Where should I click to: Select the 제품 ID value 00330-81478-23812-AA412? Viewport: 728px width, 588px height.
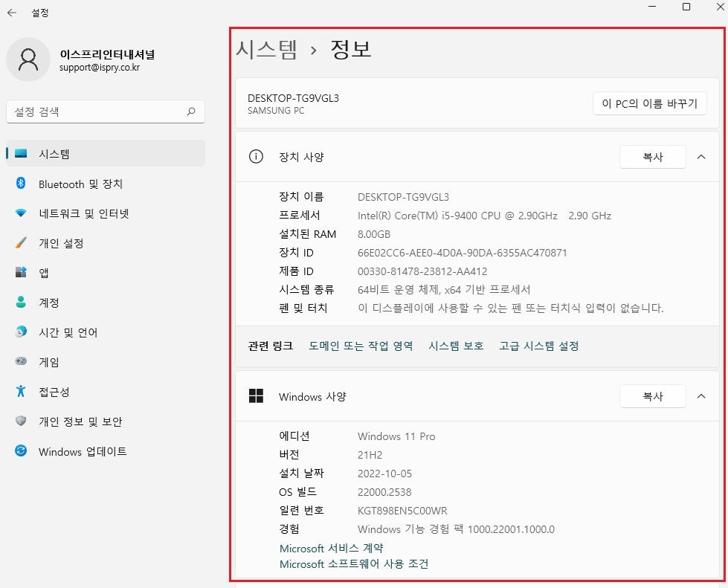click(x=422, y=271)
